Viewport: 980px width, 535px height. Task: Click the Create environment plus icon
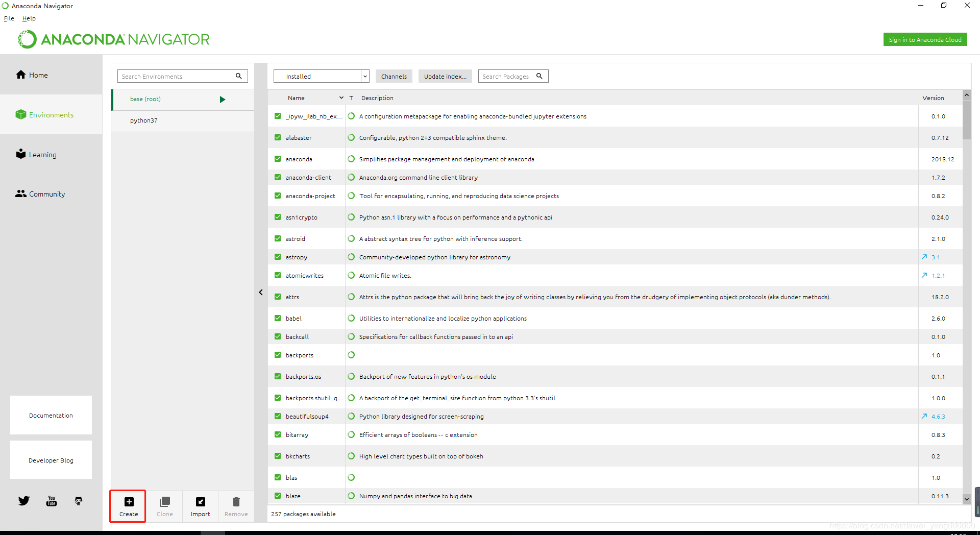(x=129, y=502)
